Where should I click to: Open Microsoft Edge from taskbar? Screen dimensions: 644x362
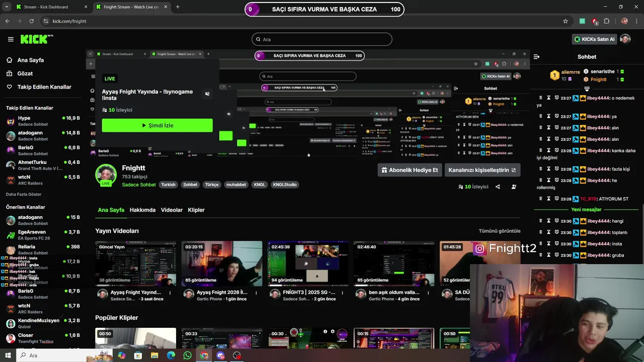(171, 355)
